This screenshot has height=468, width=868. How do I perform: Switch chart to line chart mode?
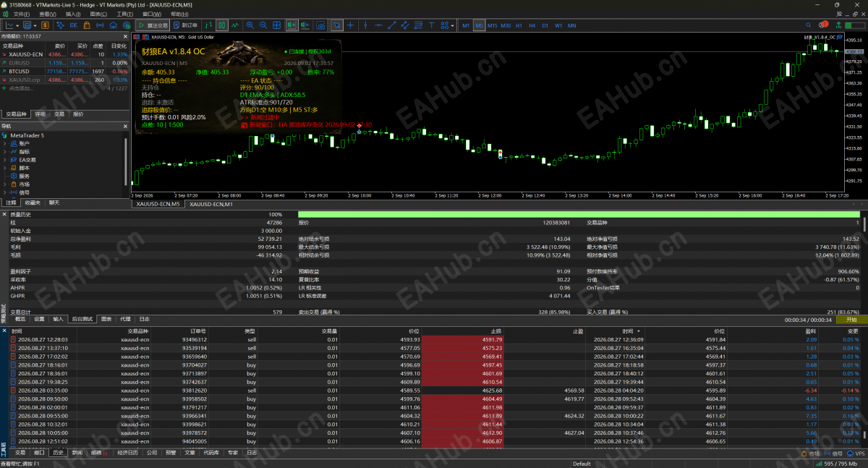click(x=235, y=25)
